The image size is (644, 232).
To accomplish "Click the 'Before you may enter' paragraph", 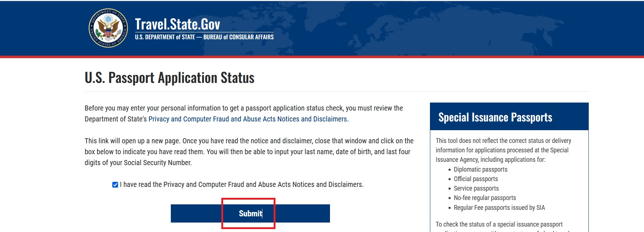I will [244, 113].
